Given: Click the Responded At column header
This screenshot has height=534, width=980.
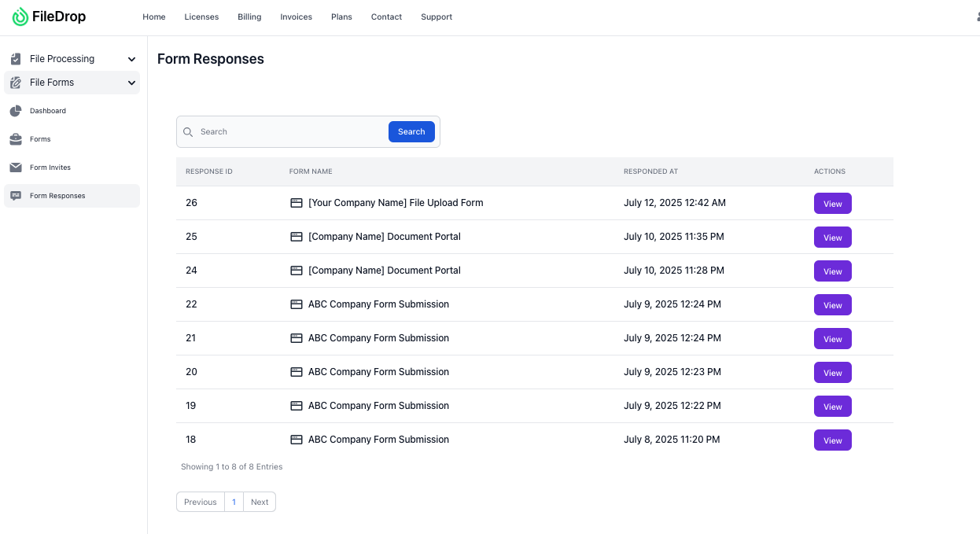Looking at the screenshot, I should (x=650, y=171).
